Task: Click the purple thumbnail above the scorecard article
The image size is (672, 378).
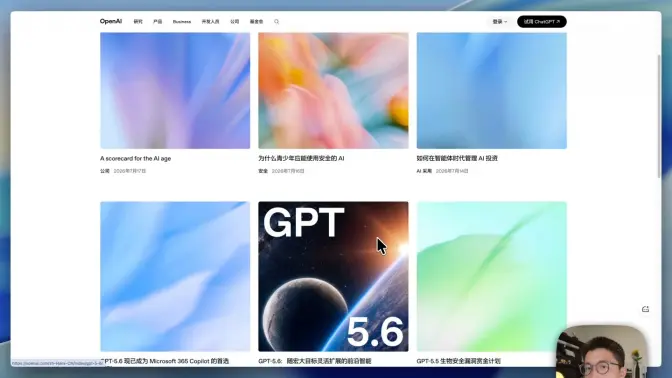Action: click(175, 91)
